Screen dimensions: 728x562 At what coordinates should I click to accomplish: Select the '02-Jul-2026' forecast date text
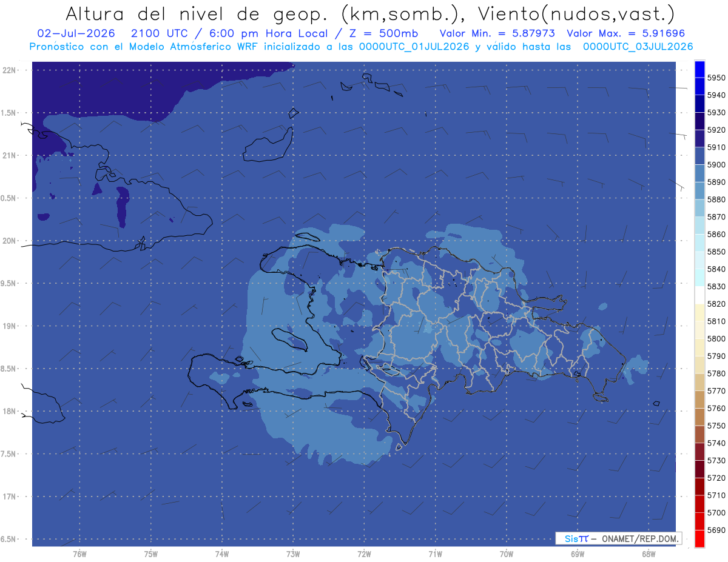(76, 33)
